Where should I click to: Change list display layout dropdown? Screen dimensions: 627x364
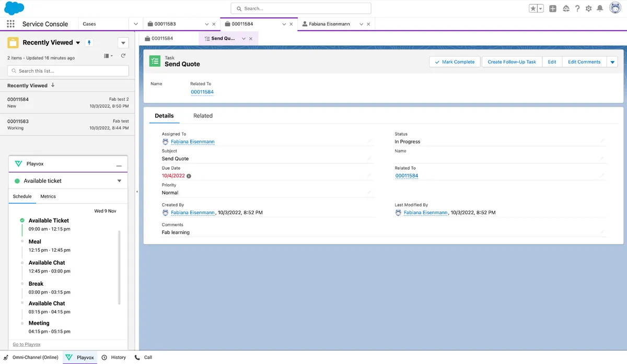[108, 56]
